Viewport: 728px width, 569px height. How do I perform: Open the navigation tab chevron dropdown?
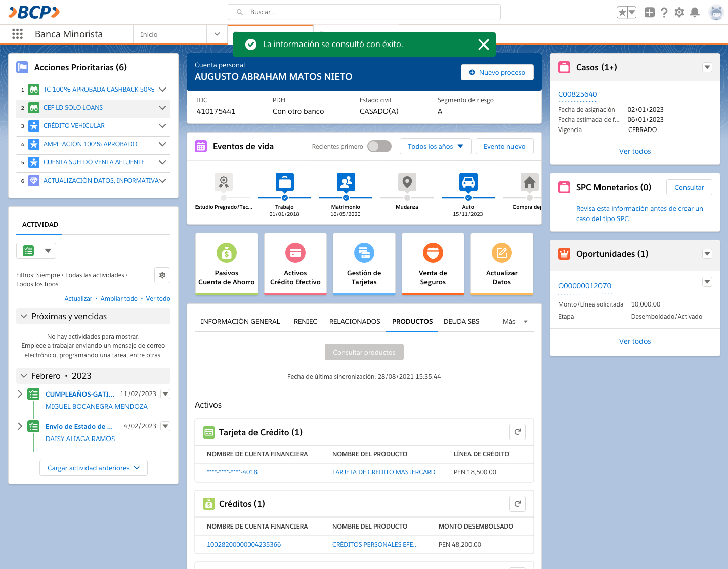217,34
